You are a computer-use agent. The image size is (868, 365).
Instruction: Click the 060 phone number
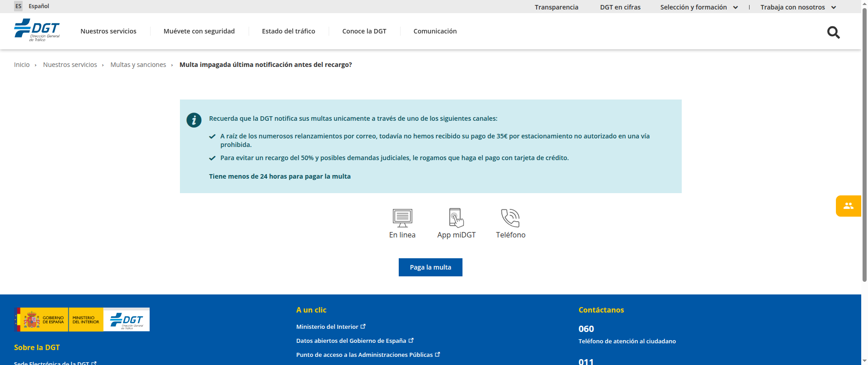[x=586, y=329]
